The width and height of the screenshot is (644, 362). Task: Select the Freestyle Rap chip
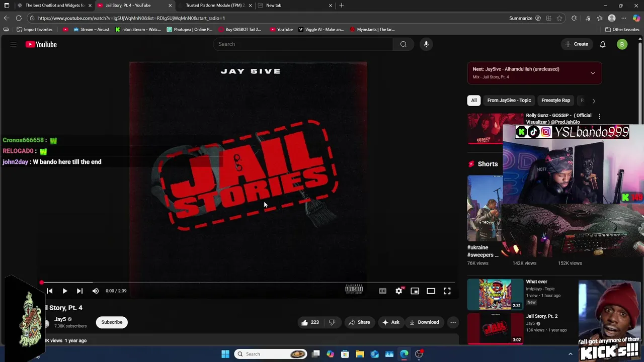pyautogui.click(x=555, y=100)
